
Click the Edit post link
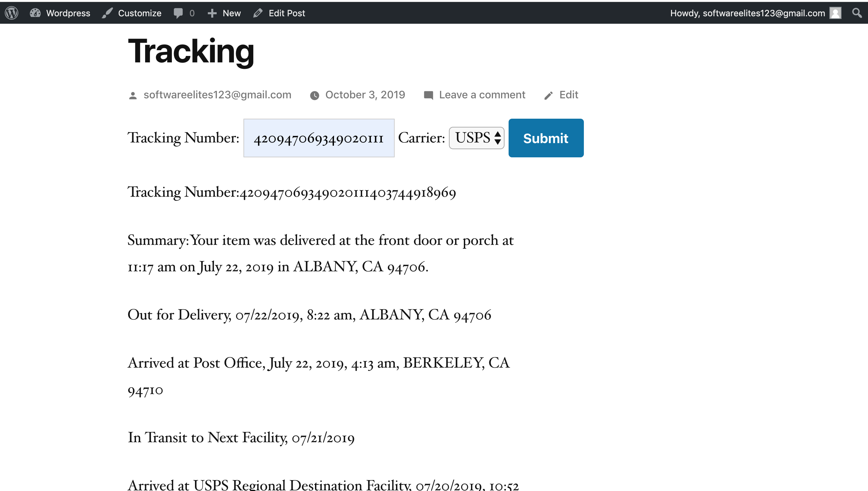click(569, 95)
